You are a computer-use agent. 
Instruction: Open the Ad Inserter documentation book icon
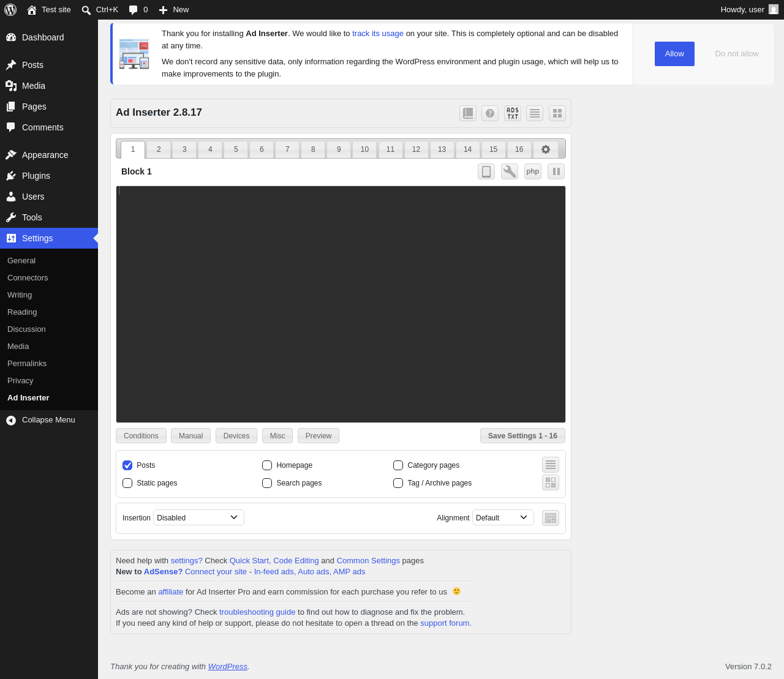(468, 113)
